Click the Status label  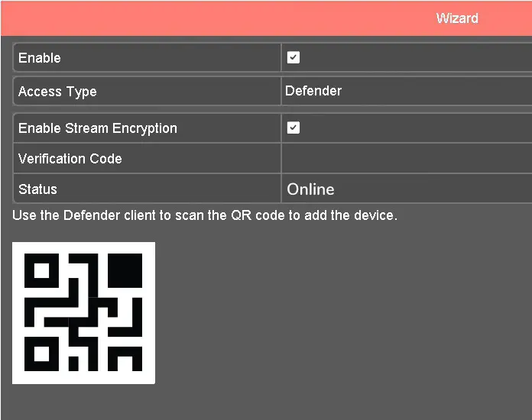(x=37, y=189)
